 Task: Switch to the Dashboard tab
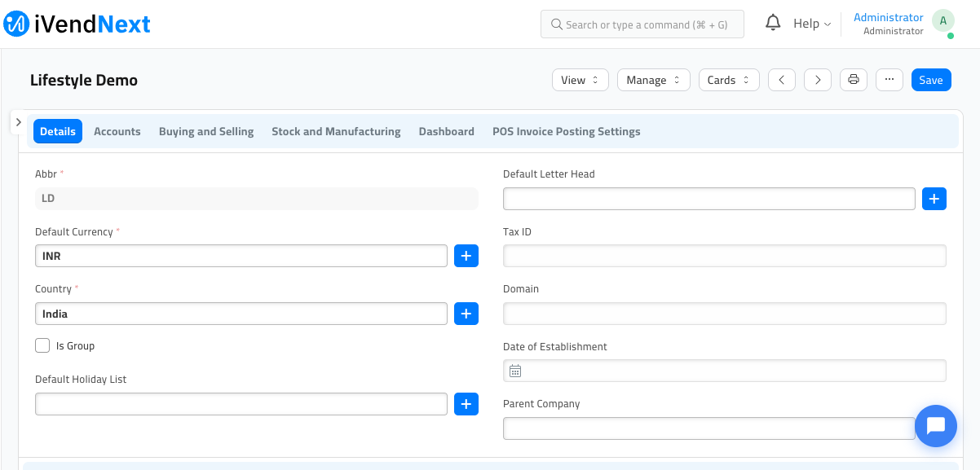tap(447, 131)
